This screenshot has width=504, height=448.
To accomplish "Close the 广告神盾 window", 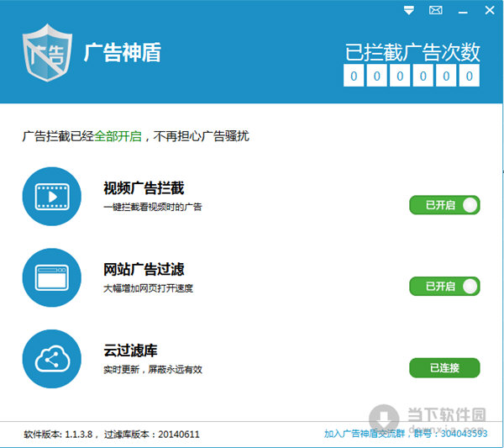I will pos(490,10).
